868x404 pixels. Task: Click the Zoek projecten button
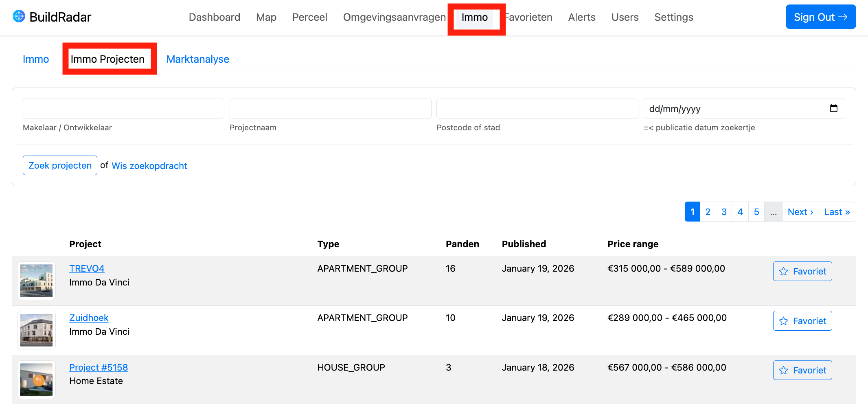click(60, 165)
